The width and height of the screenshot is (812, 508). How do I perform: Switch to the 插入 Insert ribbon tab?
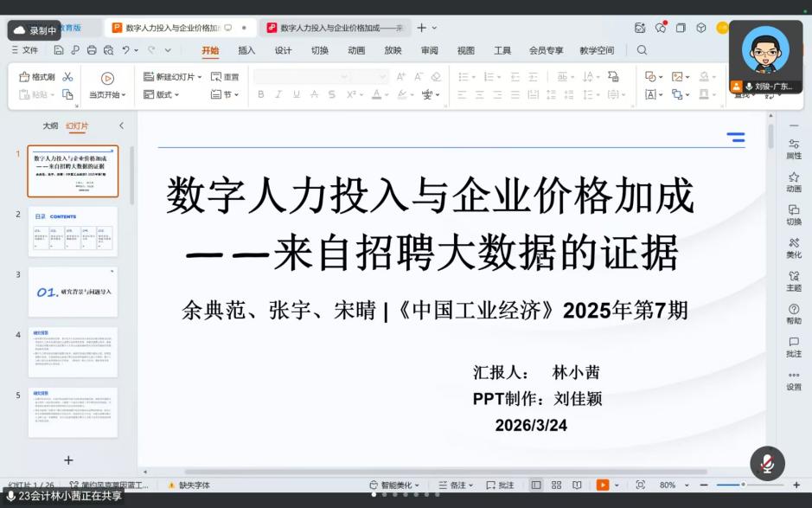pyautogui.click(x=246, y=50)
